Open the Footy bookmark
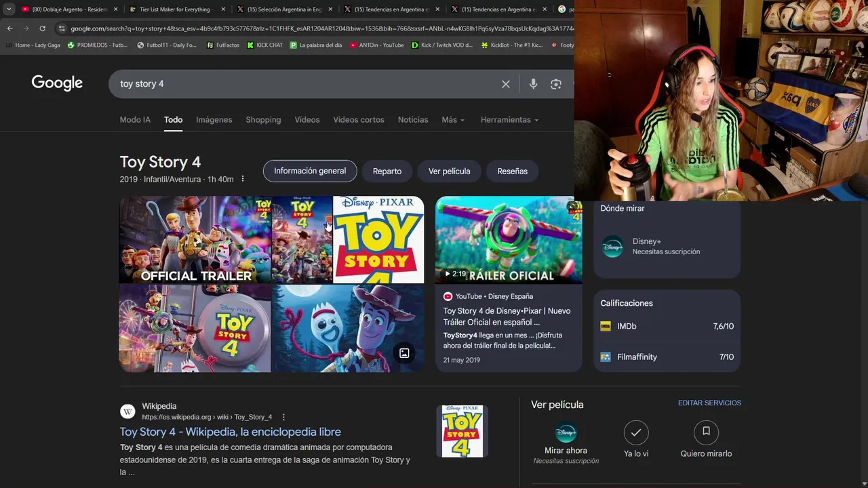868x488 pixels. tap(562, 45)
